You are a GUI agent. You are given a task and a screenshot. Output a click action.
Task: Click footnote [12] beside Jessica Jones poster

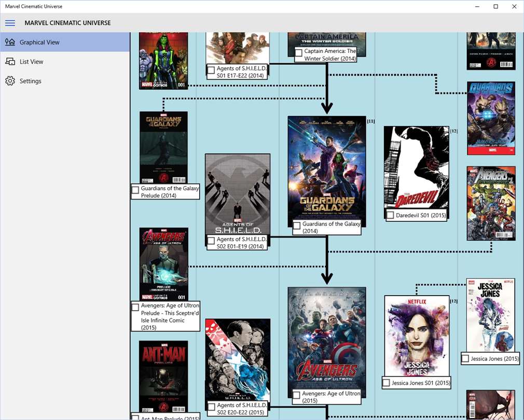click(453, 301)
